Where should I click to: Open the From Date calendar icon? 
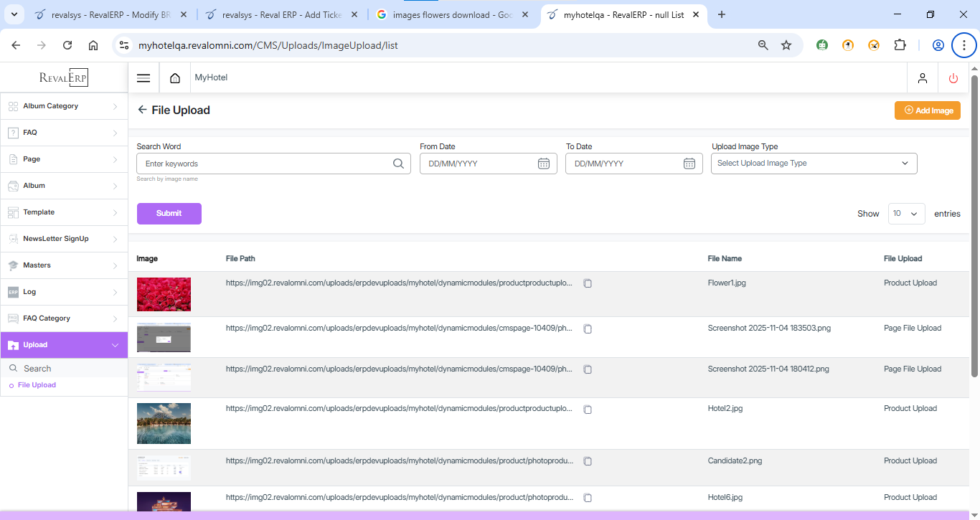pyautogui.click(x=543, y=164)
